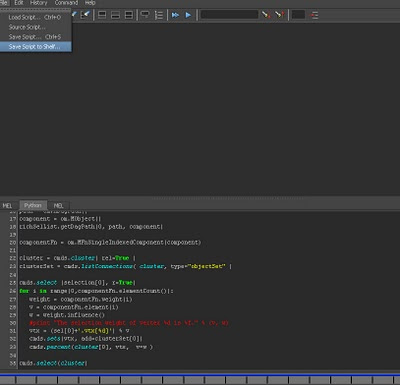Viewport: 400px width, 385px height.
Task: Open MEL tab right of Python
Action: point(58,206)
